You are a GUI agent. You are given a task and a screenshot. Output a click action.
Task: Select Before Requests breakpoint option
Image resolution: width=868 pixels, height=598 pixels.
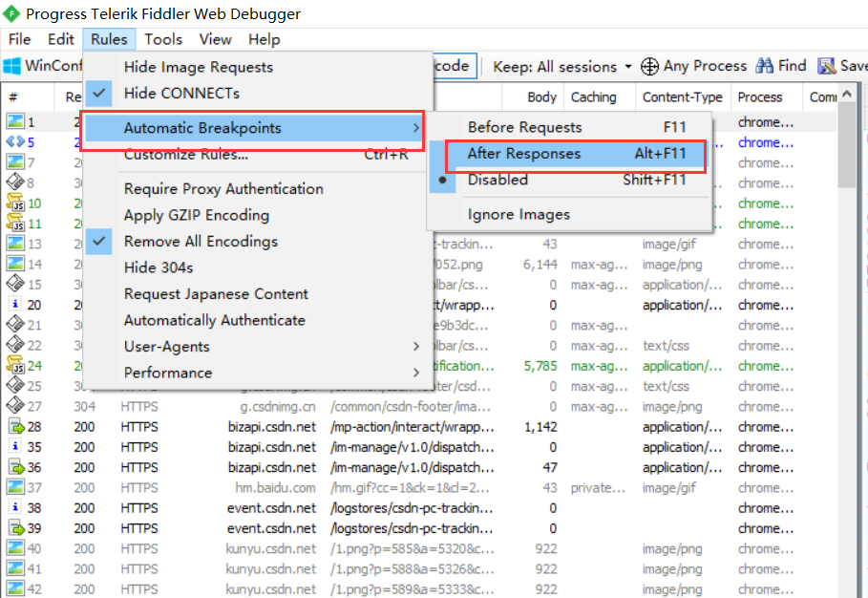569,127
